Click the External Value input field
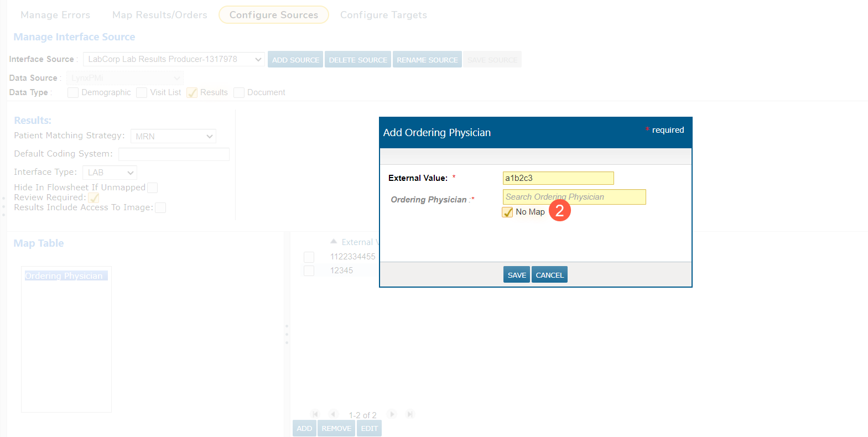Viewport: 868px width, 437px height. click(x=558, y=178)
